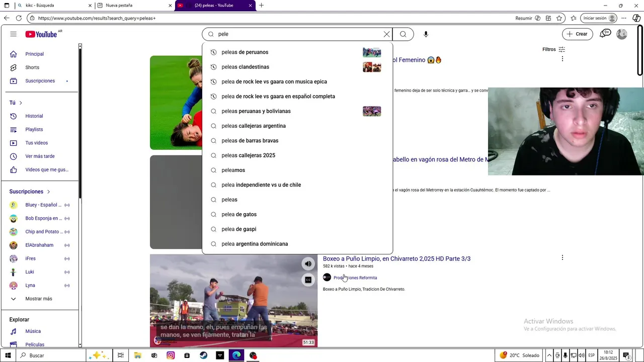Play the Boxeo a Puño Limpio thumbnail
This screenshot has width=644, height=362.
click(233, 301)
